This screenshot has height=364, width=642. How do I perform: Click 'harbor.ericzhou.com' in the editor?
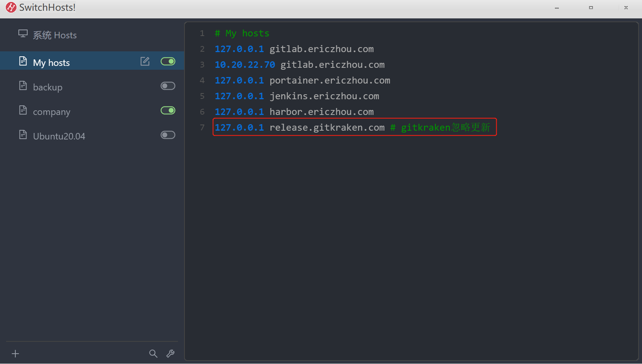[x=321, y=112]
